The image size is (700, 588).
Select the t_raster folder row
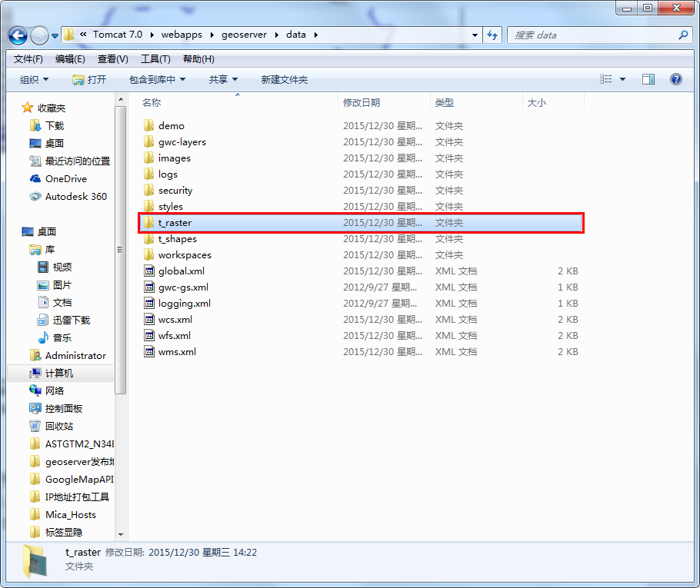(361, 223)
